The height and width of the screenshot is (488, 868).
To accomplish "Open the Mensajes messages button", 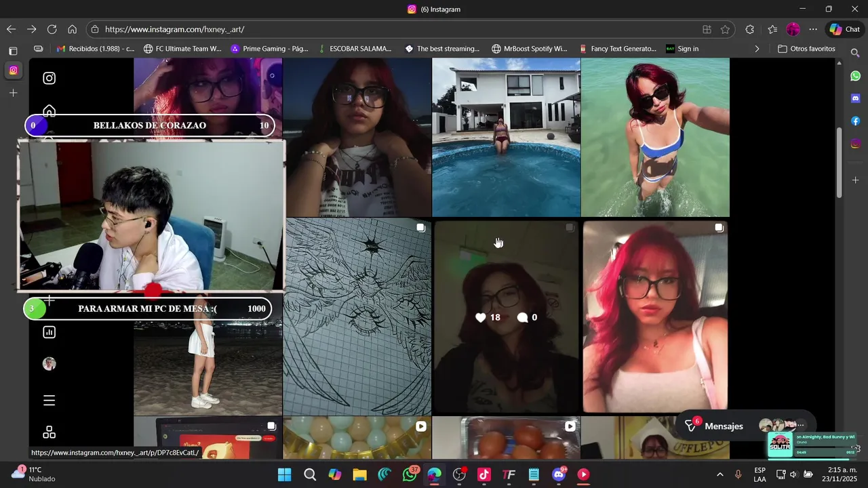I will click(714, 426).
